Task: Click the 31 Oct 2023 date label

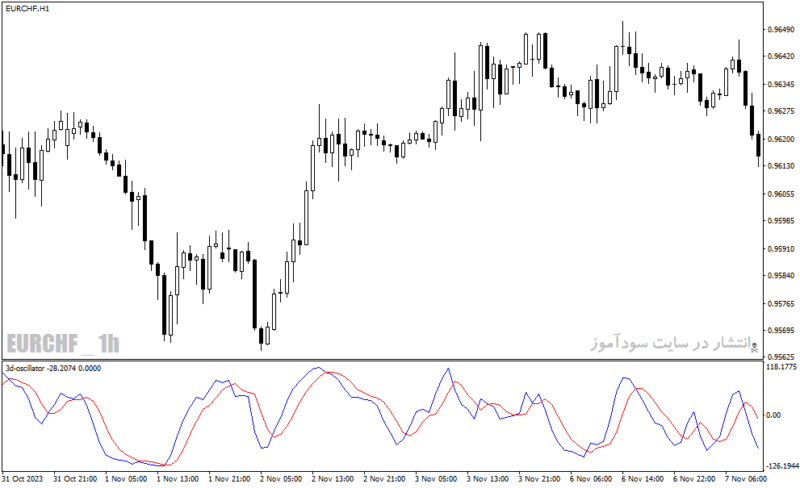Action: point(22,479)
